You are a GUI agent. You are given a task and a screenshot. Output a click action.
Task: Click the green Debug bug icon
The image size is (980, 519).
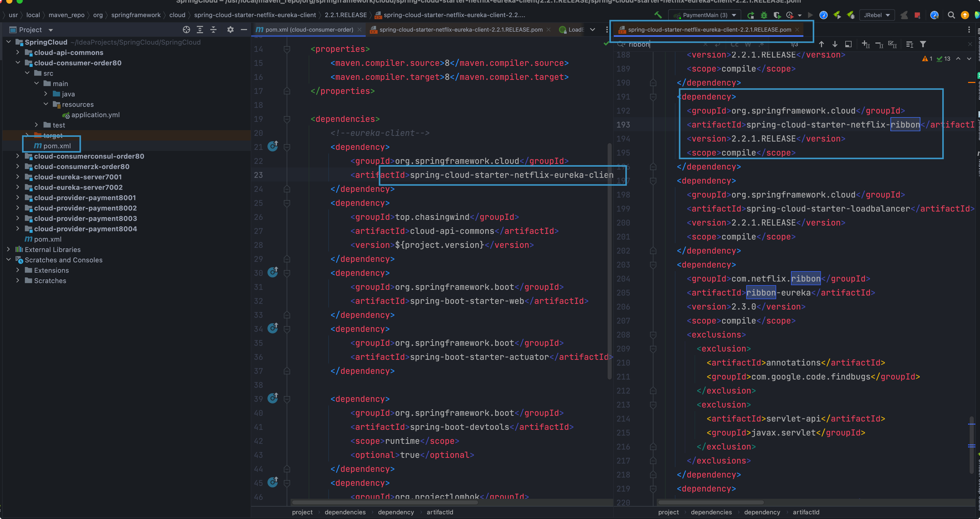(x=763, y=15)
